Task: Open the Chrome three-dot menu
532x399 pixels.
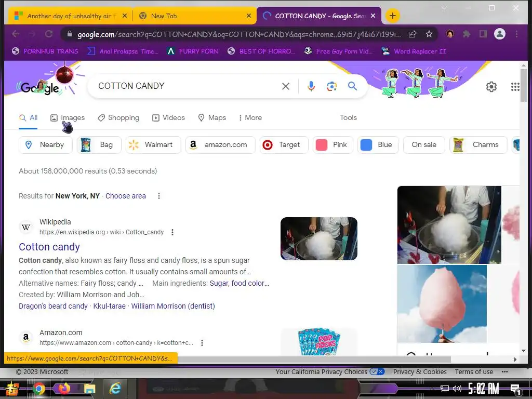Action: coord(516,34)
